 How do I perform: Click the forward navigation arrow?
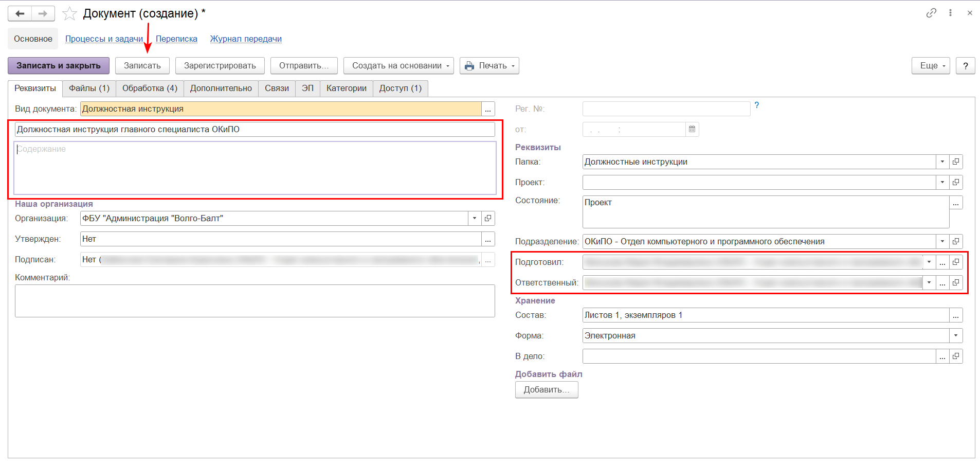43,13
